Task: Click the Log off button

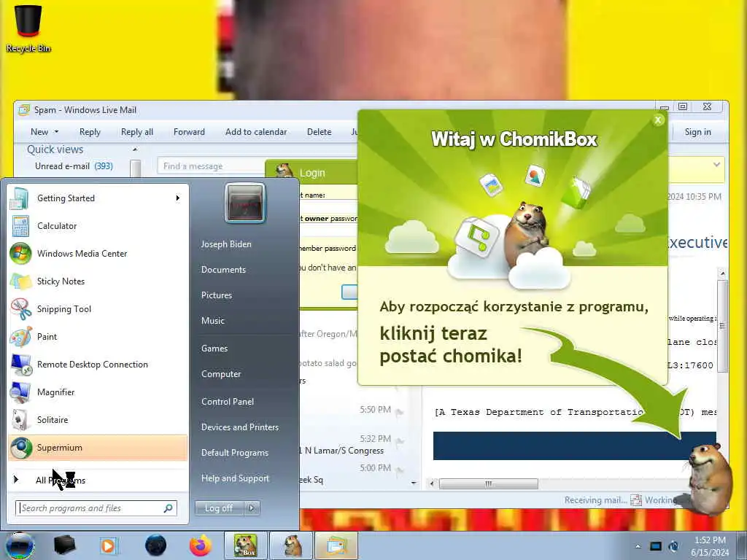Action: coord(219,508)
